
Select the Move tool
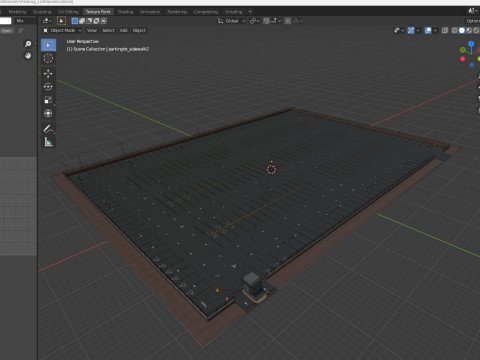(48, 73)
